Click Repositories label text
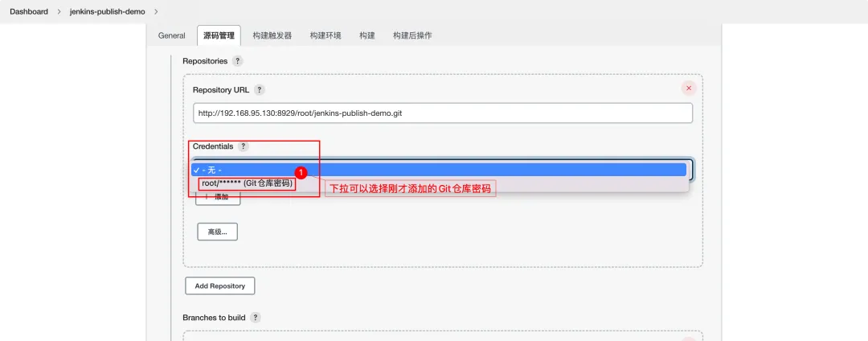Viewport: 868px width, 341px height. 205,61
